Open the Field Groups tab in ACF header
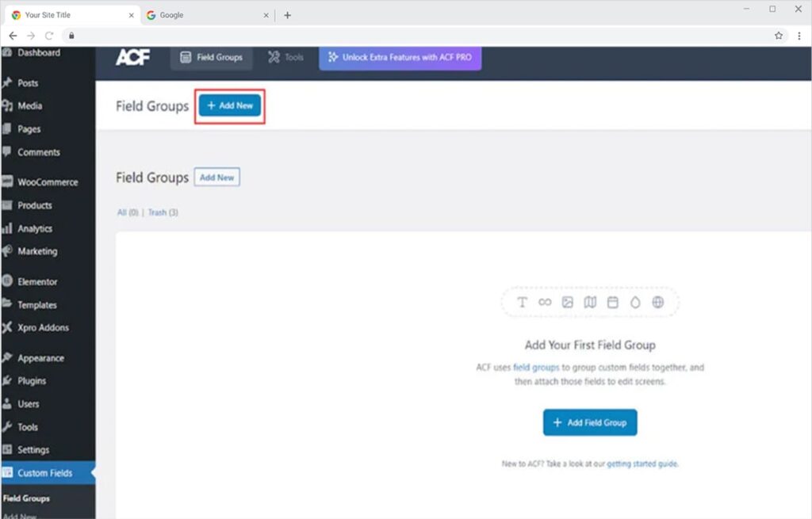The image size is (812, 519). (x=211, y=57)
